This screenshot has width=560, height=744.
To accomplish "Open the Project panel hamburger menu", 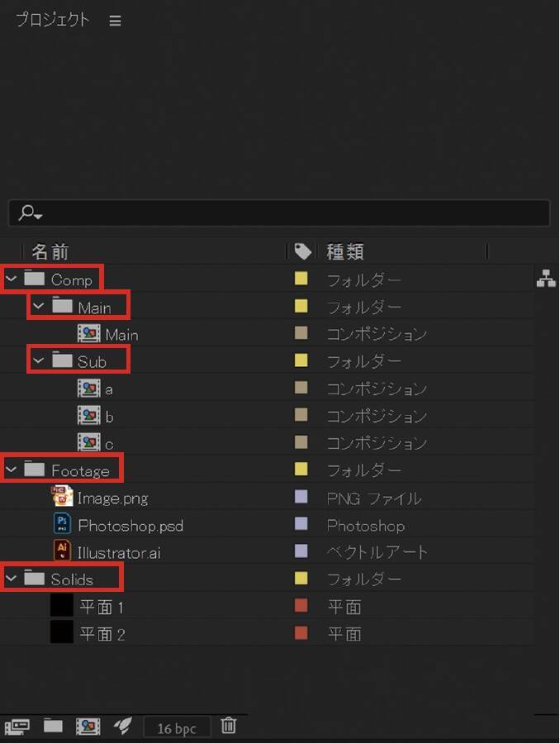I will pyautogui.click(x=115, y=21).
